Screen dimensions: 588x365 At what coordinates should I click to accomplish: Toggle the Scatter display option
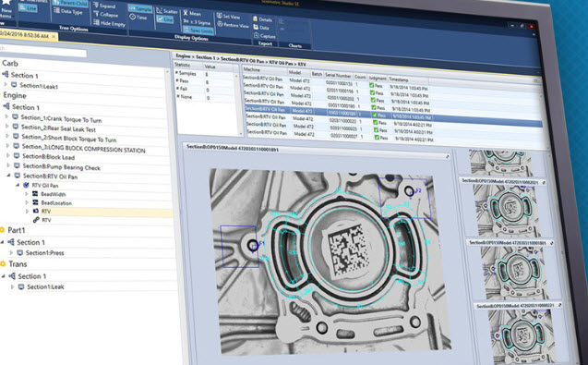click(x=167, y=11)
